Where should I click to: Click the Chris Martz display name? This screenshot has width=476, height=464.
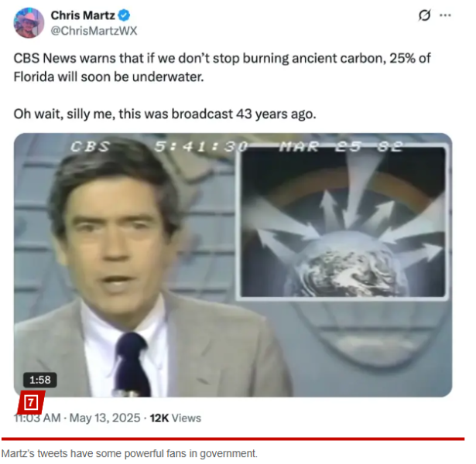[83, 15]
